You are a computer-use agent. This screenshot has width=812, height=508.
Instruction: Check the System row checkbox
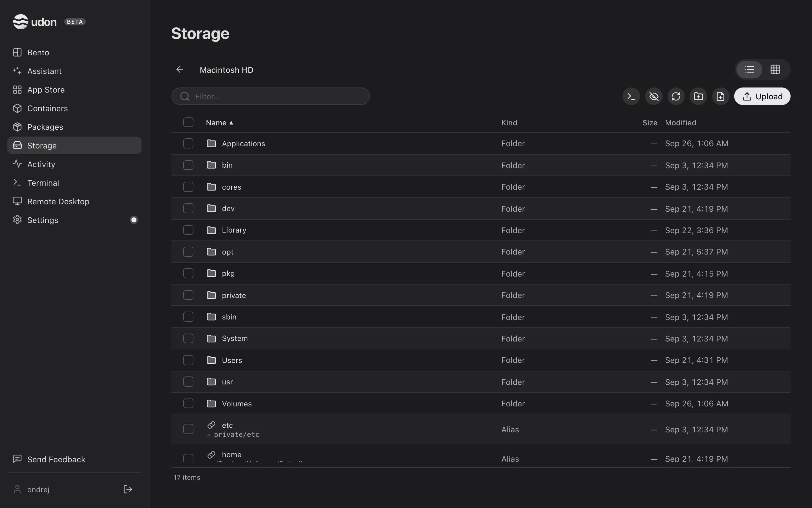188,338
